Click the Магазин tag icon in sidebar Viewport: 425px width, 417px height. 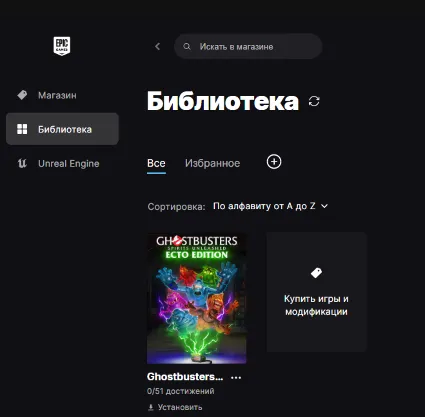22,95
